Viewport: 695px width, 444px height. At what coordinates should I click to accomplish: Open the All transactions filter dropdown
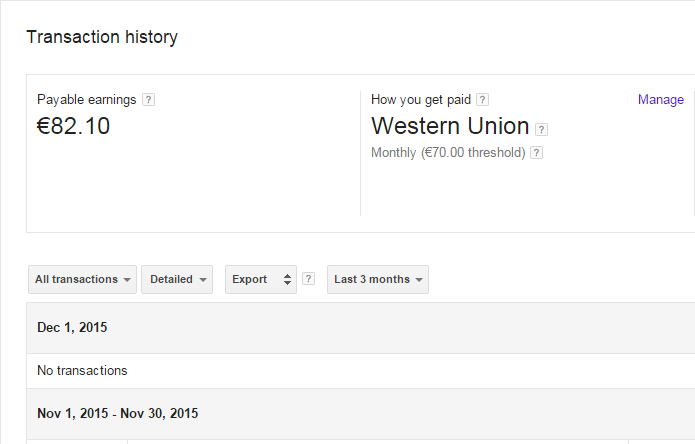(84, 280)
